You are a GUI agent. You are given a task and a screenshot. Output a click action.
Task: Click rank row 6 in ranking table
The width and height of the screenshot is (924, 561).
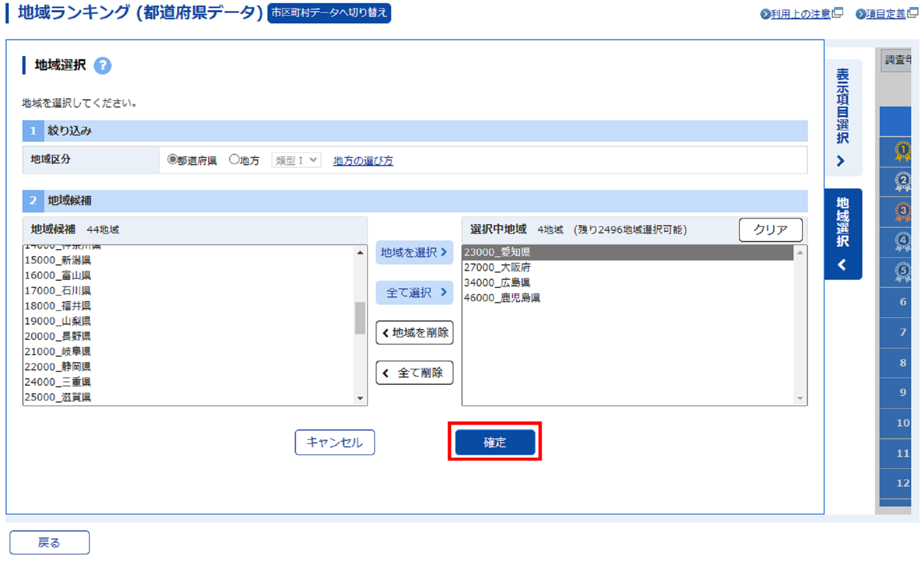click(x=895, y=302)
